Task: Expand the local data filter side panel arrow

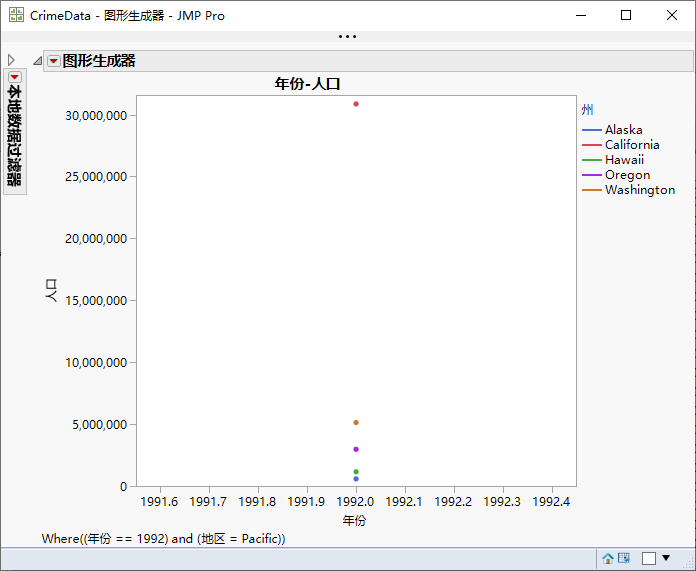Action: 11,60
